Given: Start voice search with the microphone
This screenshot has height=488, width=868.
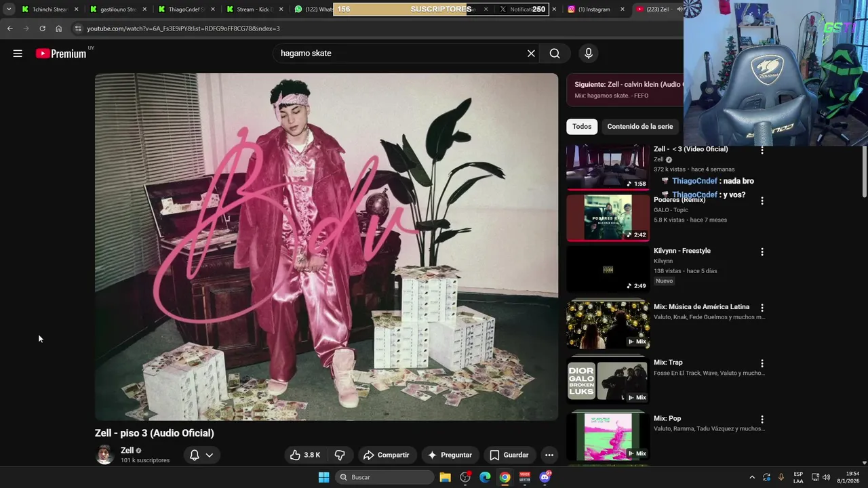Looking at the screenshot, I should [588, 54].
